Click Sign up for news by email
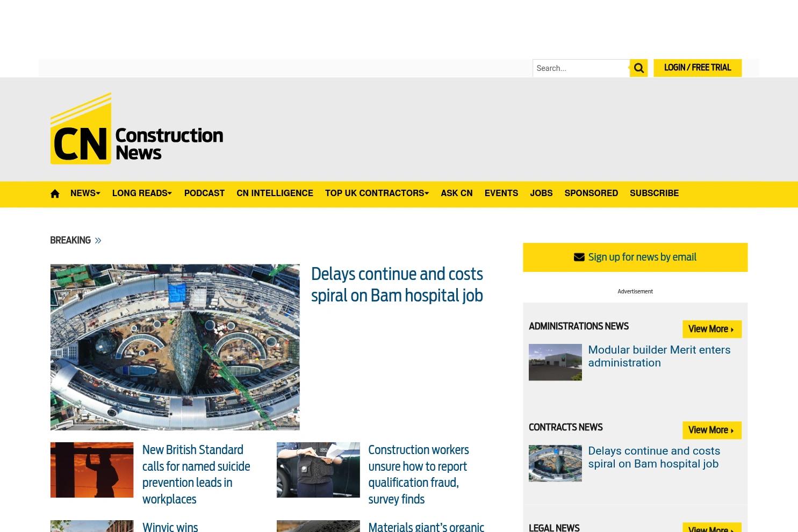 pos(635,257)
